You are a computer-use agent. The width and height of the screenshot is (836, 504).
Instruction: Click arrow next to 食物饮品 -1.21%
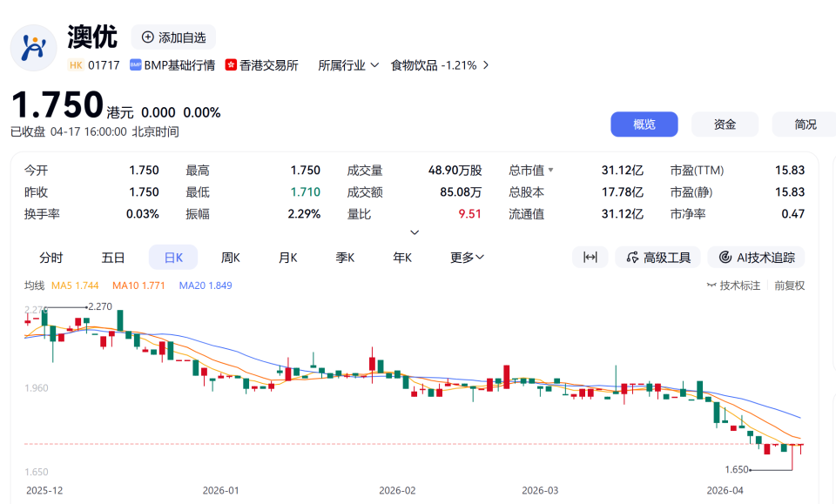point(486,65)
